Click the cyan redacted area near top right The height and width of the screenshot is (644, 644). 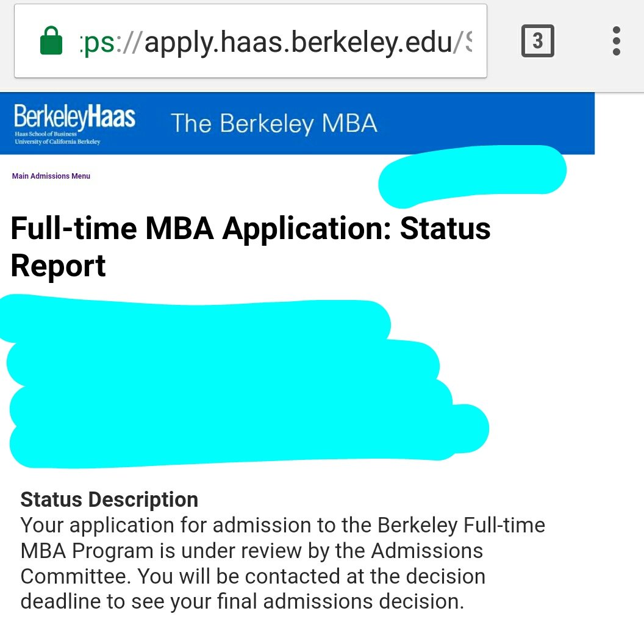(x=472, y=174)
